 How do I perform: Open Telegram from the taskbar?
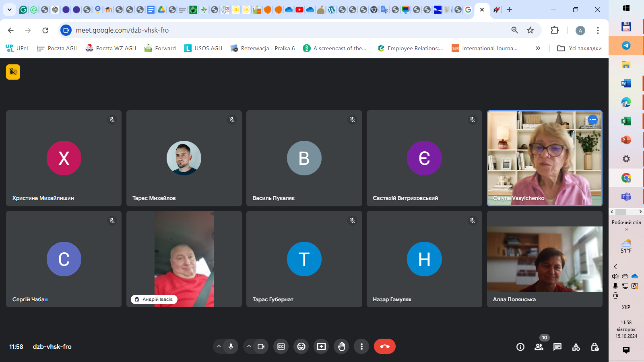pos(626,45)
